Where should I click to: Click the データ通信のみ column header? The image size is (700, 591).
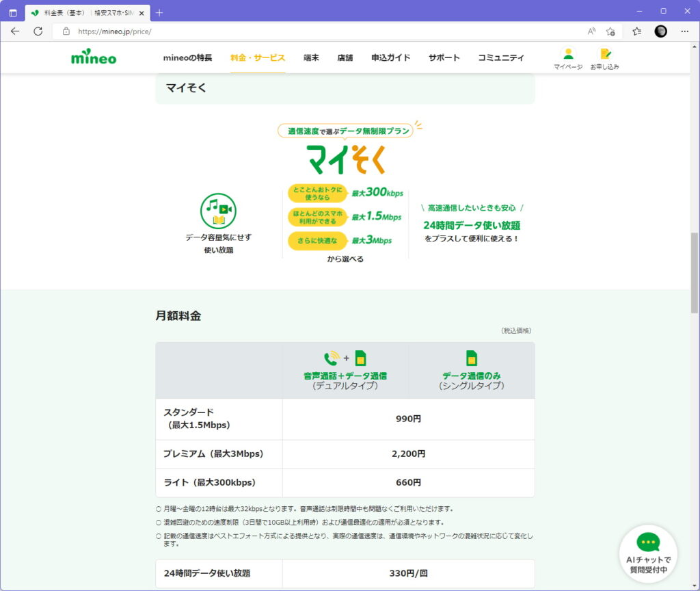(472, 370)
